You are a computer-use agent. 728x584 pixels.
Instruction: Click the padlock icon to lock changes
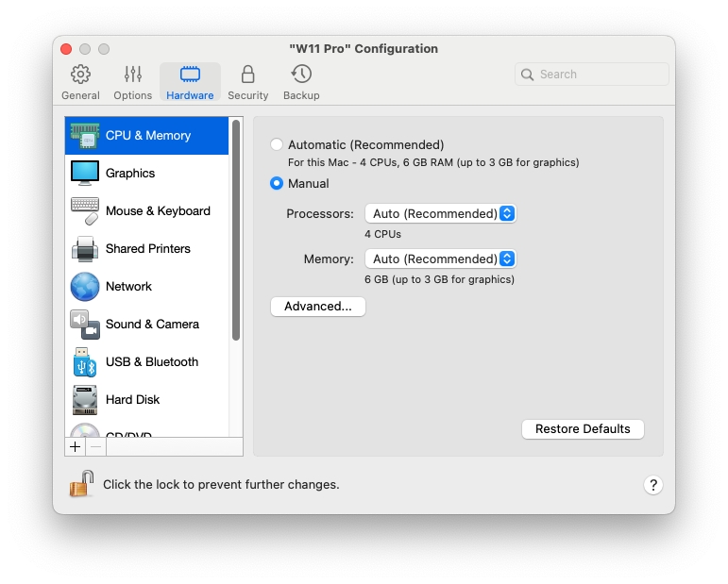pos(81,484)
